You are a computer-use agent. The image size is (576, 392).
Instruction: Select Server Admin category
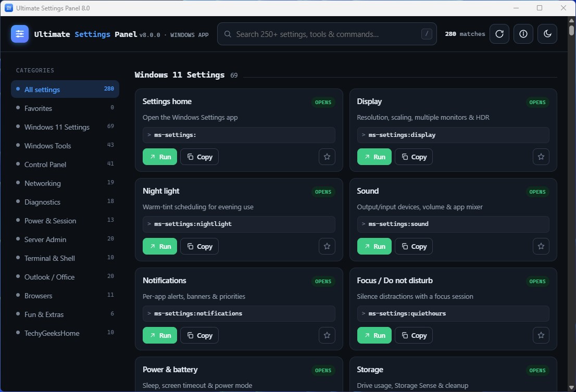pyautogui.click(x=65, y=239)
